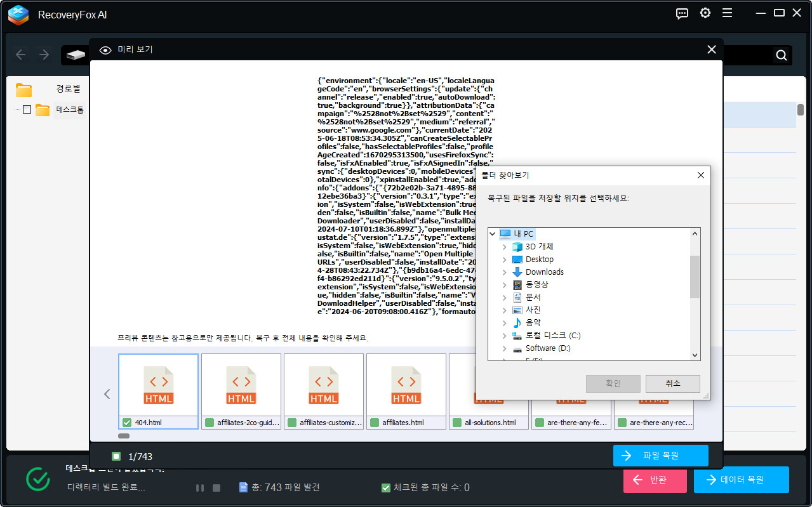The height and width of the screenshot is (507, 812).
Task: Click the back navigation arrow
Action: click(21, 55)
